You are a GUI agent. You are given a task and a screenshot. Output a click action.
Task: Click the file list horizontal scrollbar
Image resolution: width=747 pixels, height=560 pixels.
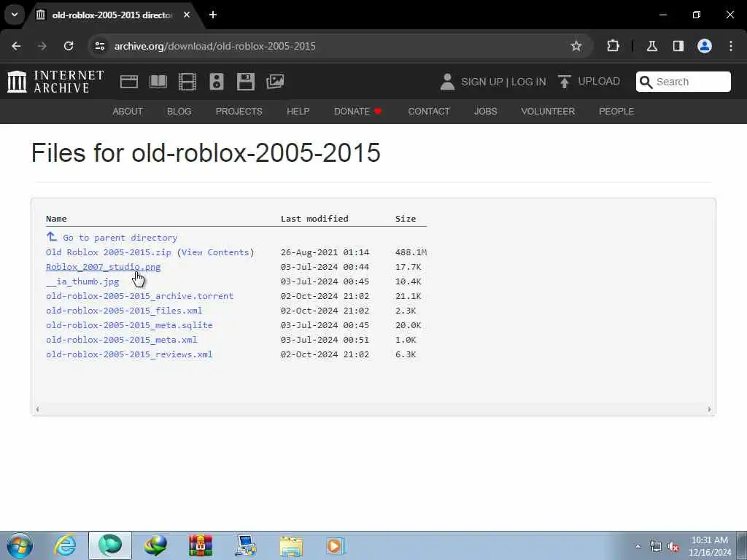[373, 410]
